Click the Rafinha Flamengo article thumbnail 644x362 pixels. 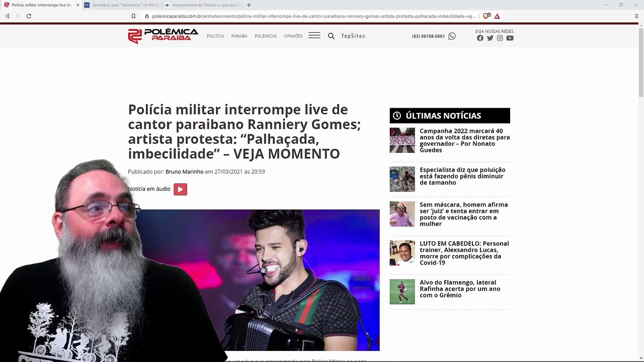coord(402,292)
